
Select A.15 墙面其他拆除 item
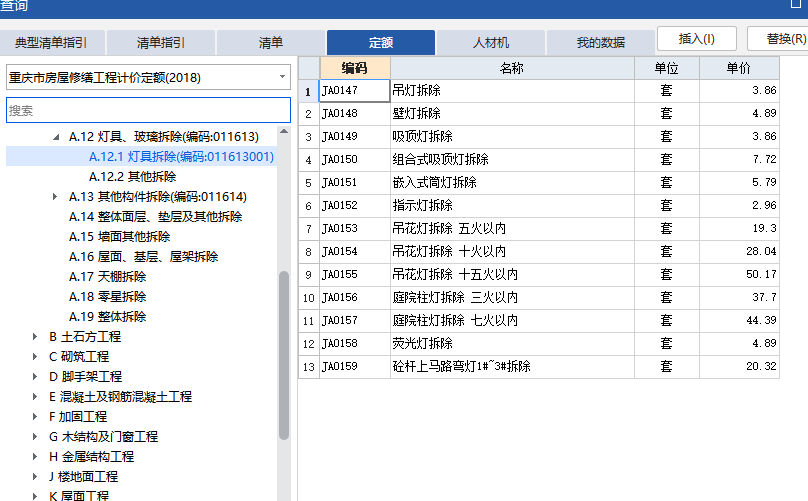tap(120, 237)
